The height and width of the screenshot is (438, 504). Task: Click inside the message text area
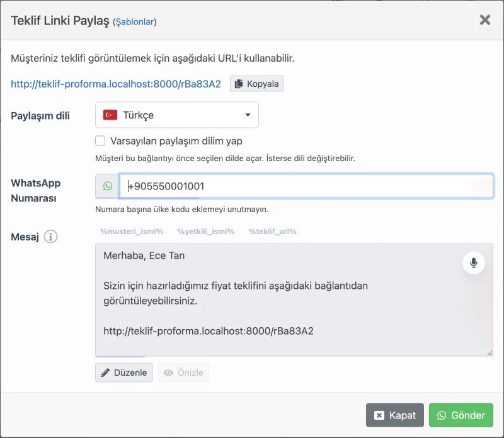coord(294,300)
